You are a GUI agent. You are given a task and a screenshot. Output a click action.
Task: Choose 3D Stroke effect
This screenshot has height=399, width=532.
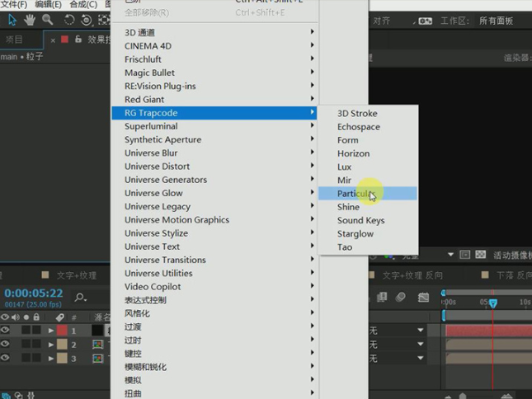(x=367, y=113)
